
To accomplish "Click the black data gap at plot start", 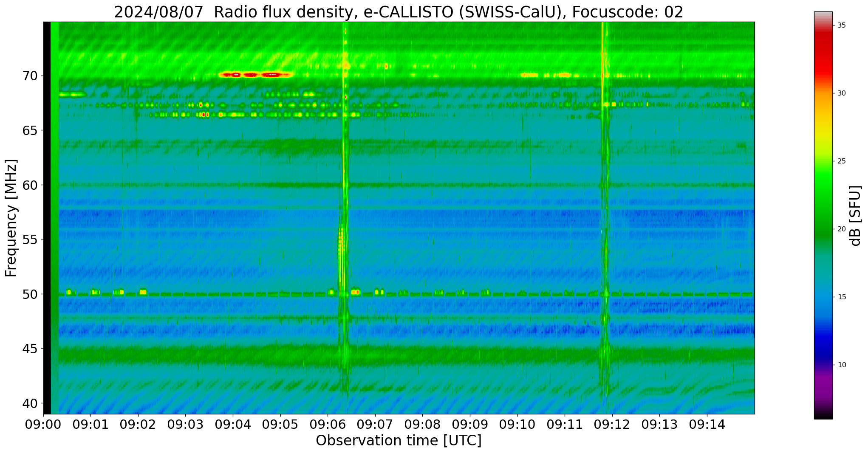I will 47,218.
